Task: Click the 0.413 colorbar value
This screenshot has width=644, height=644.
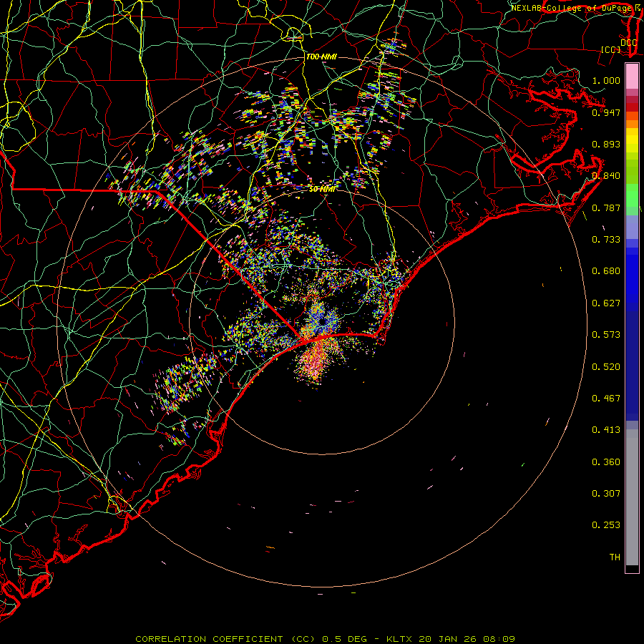Action: (x=606, y=429)
